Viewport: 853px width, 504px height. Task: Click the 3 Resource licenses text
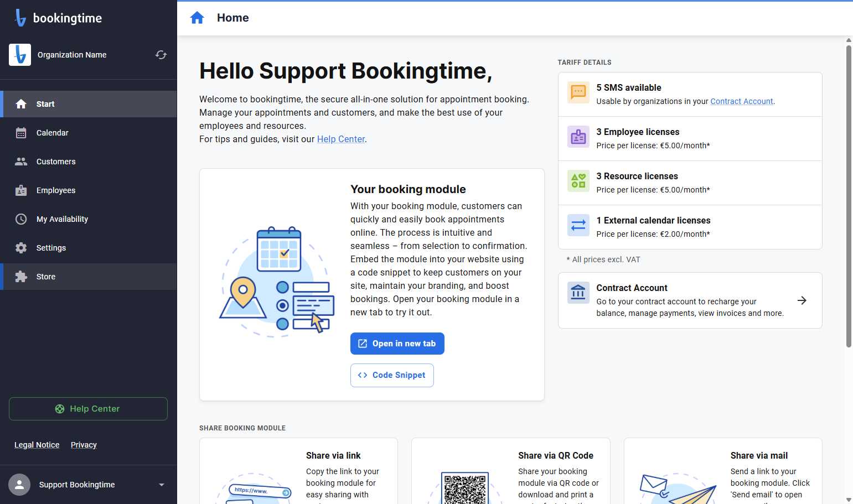tap(637, 176)
